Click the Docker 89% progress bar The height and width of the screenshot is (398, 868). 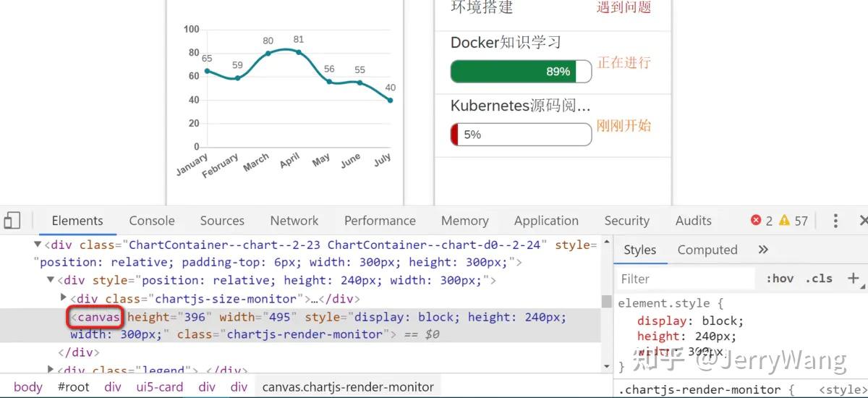[521, 72]
